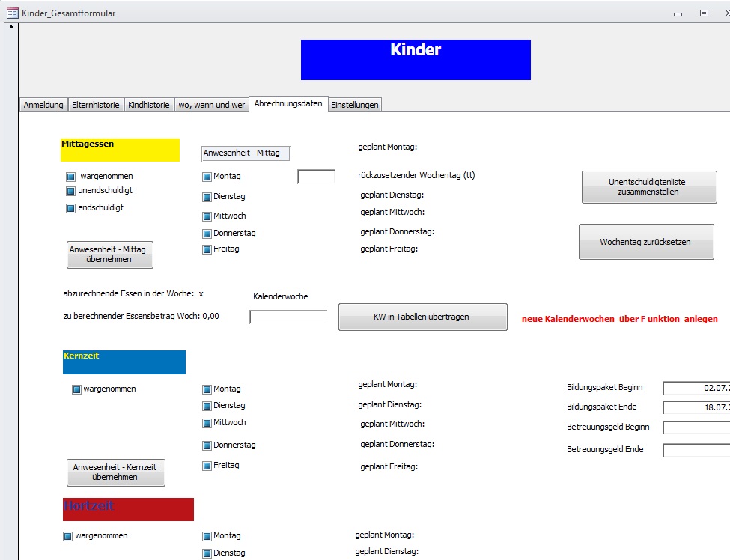The height and width of the screenshot is (560, 730).
Task: Check the unendschuldigt checkbox
Action: point(71,192)
